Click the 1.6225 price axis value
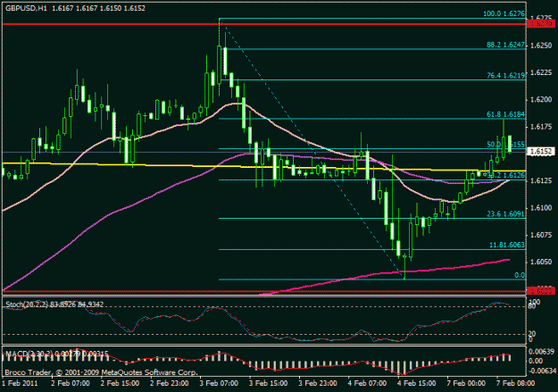Viewport: 558px width, 392px height. pos(540,72)
